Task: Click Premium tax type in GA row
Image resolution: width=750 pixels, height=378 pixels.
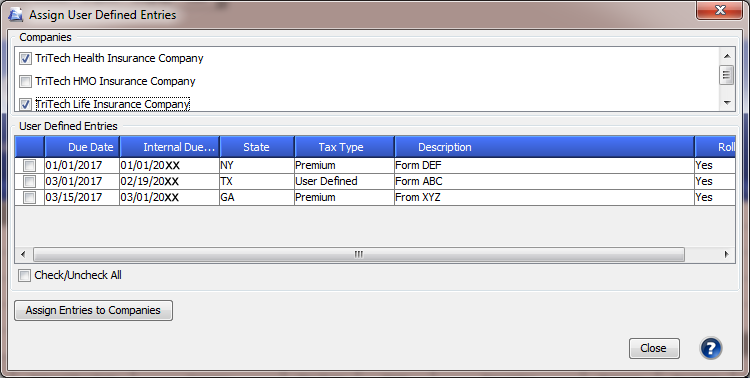Action: [344, 197]
